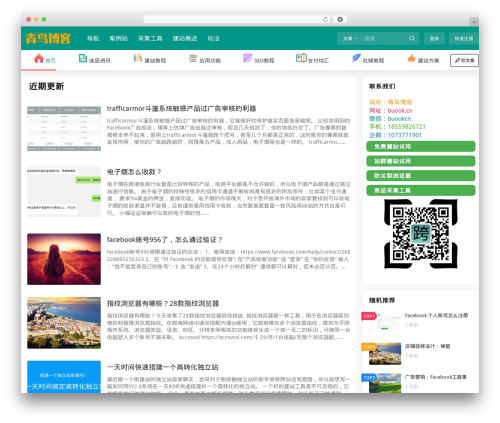The height and width of the screenshot is (423, 500).
Task: Click the green document icon for 选品资讯
Action: click(83, 58)
